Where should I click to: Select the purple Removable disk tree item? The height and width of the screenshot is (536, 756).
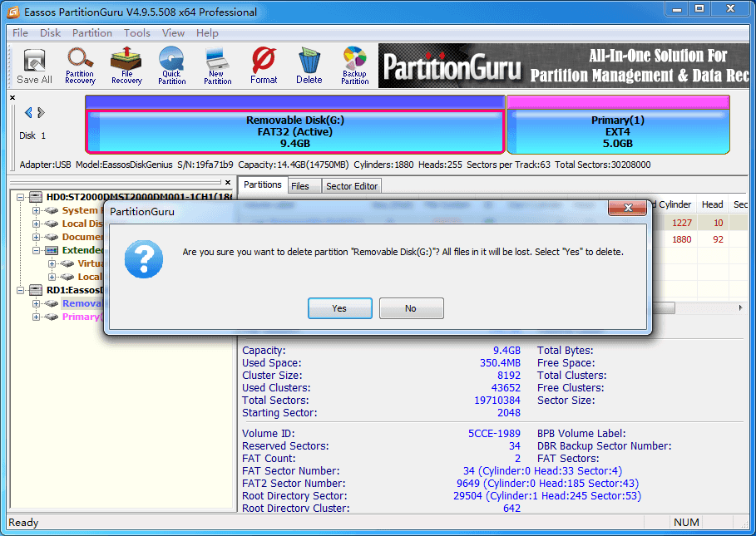coord(82,303)
